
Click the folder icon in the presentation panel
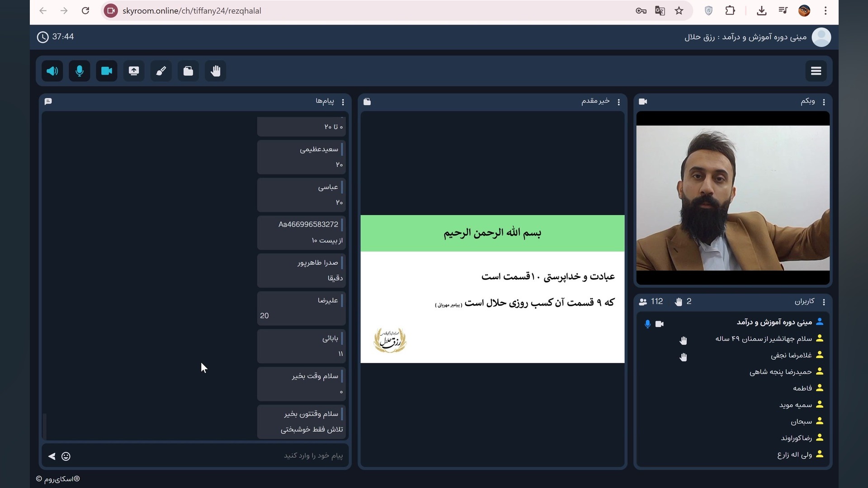pos(367,102)
